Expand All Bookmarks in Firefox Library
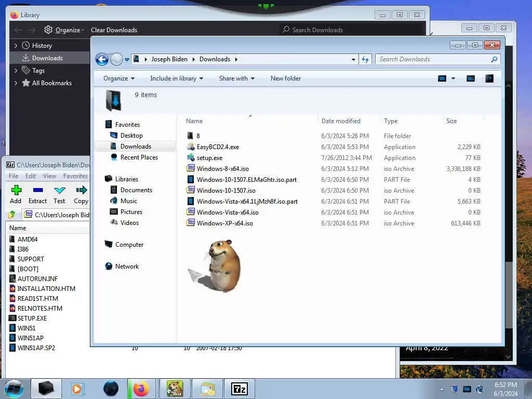This screenshot has height=399, width=532. click(16, 83)
